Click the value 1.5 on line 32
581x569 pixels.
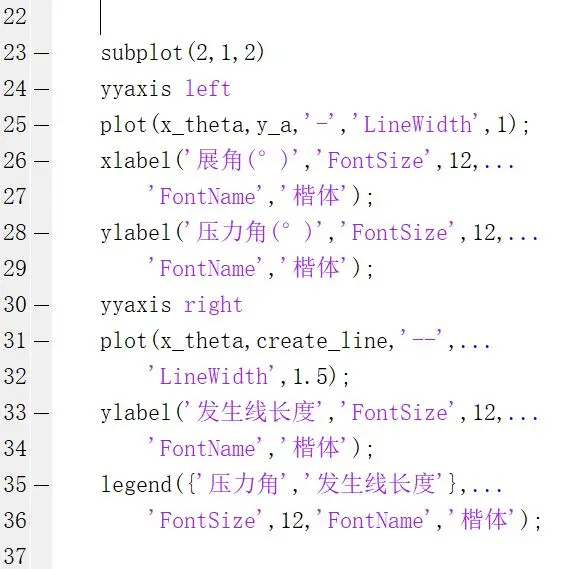point(311,376)
